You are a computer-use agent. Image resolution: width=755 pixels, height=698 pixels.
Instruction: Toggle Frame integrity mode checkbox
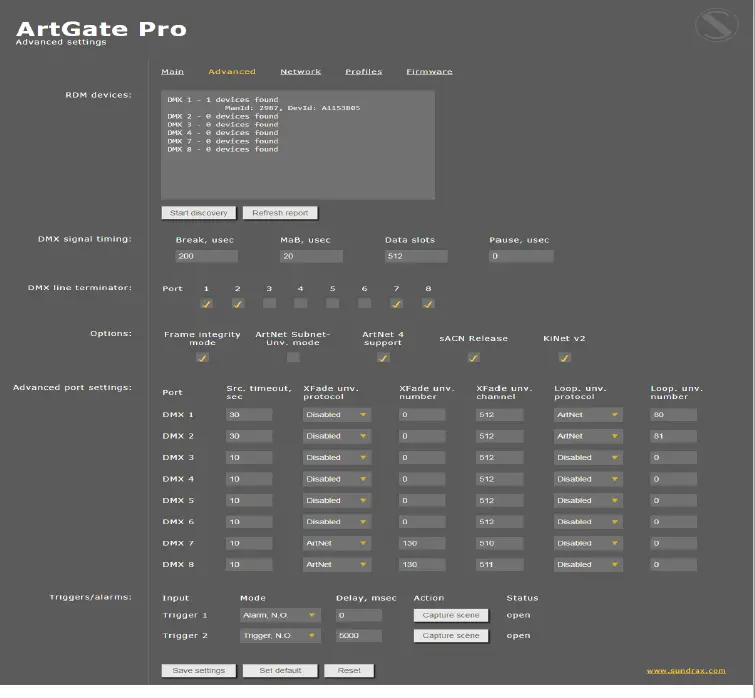coord(202,357)
